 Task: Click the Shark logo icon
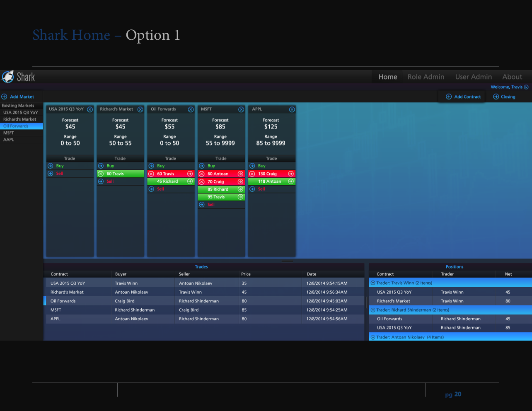(8, 77)
